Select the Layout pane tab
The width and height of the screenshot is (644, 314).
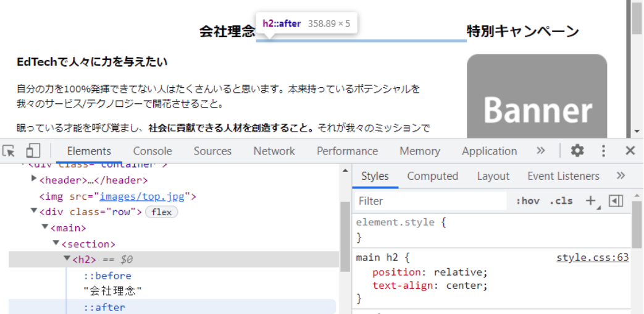(x=493, y=176)
